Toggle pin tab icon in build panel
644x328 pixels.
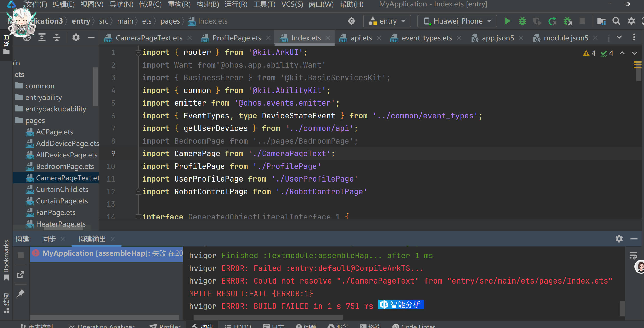(21, 293)
